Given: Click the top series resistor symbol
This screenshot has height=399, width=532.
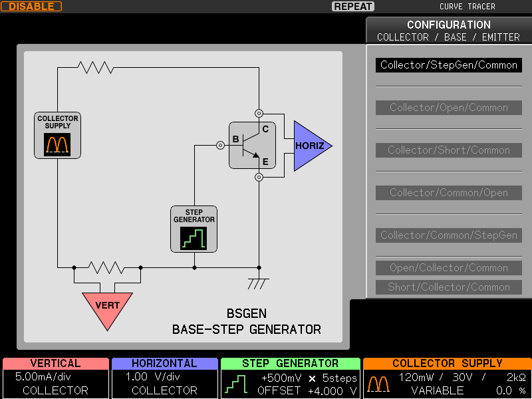Looking at the screenshot, I should tap(96, 68).
